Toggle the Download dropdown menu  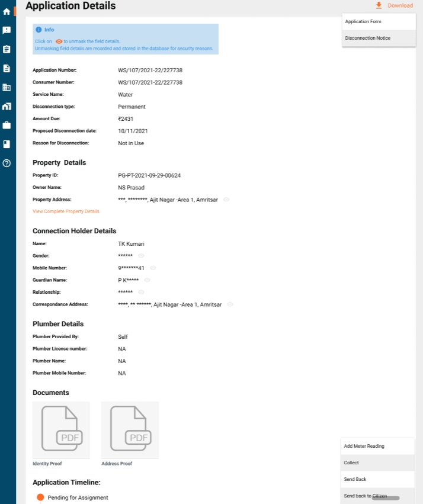pyautogui.click(x=394, y=6)
